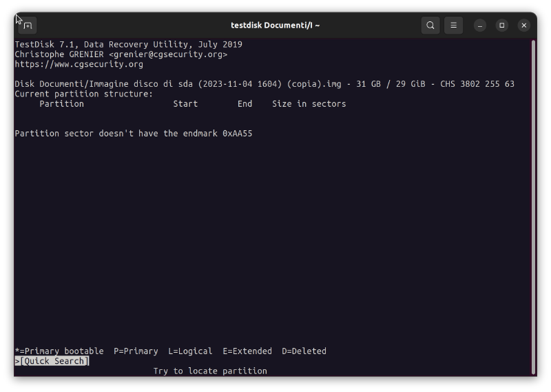
Task: Click the 'D=Deleted' legend entry
Action: (x=304, y=351)
